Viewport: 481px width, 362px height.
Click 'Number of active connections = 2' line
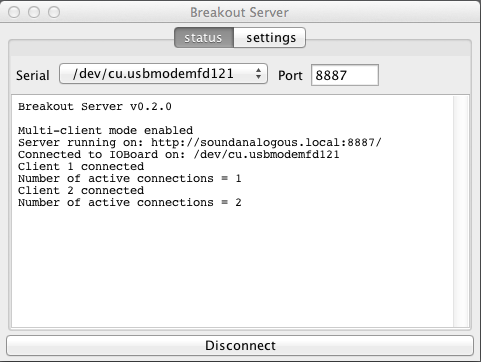point(130,203)
